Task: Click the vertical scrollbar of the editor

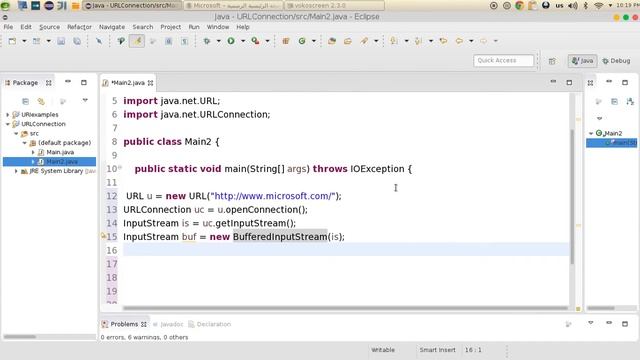Action: (x=572, y=196)
